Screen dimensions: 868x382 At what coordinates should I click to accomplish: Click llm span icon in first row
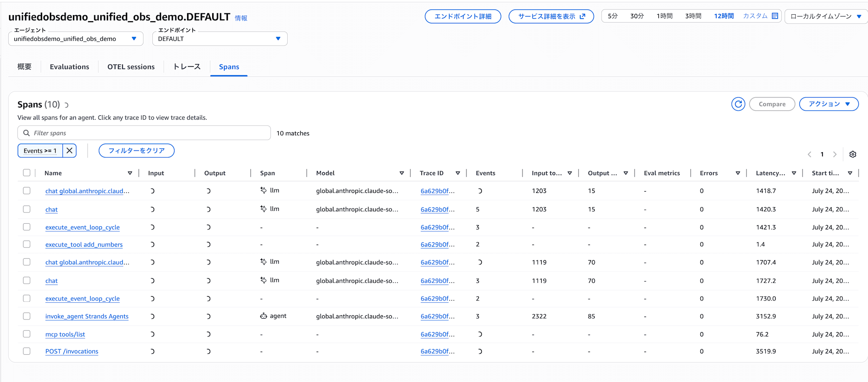(x=263, y=190)
